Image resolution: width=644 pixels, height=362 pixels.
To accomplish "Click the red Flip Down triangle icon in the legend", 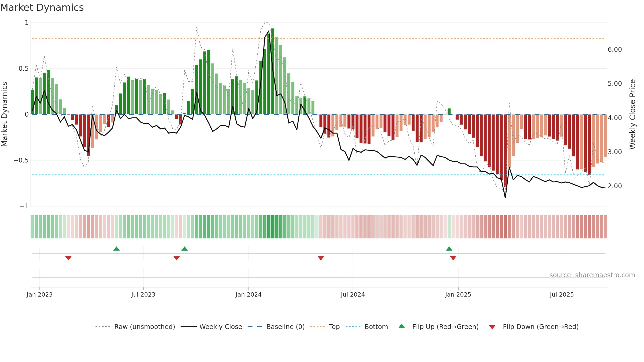I will (492, 327).
